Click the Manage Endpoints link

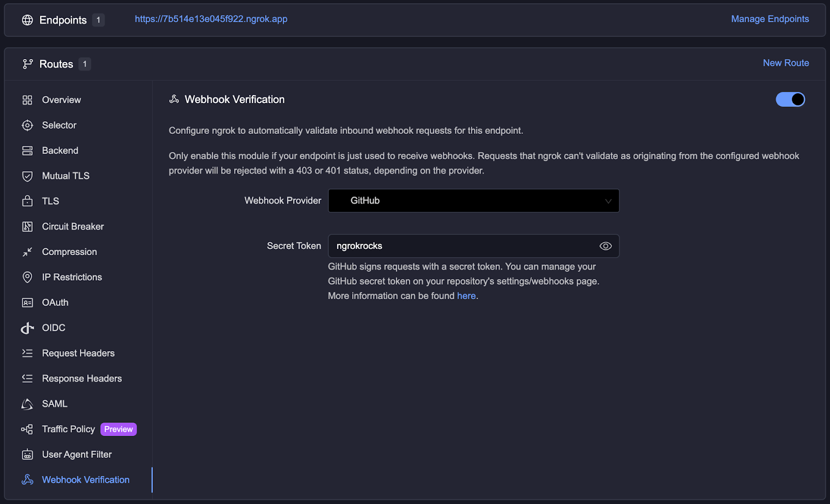tap(770, 19)
